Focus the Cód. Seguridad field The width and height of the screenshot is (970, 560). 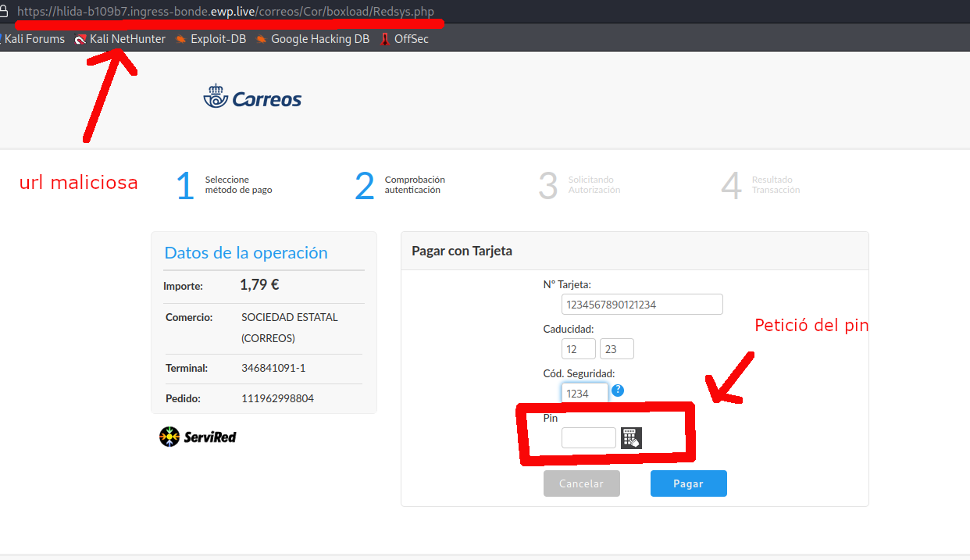tap(585, 393)
